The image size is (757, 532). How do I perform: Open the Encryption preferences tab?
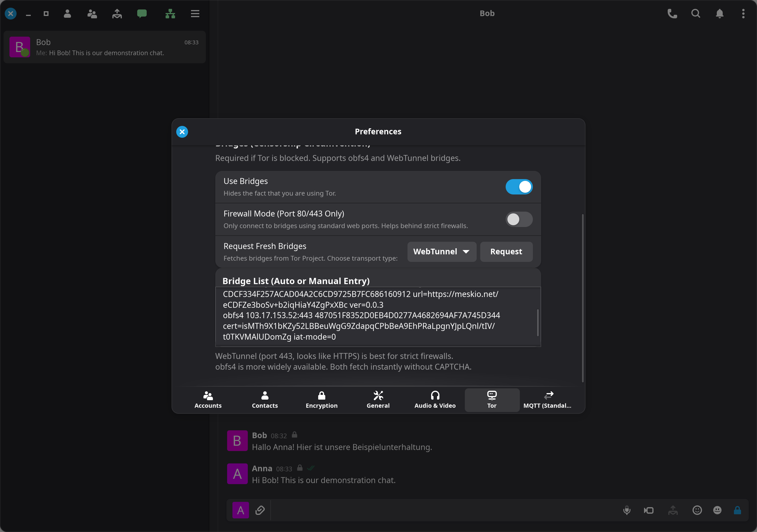point(321,400)
